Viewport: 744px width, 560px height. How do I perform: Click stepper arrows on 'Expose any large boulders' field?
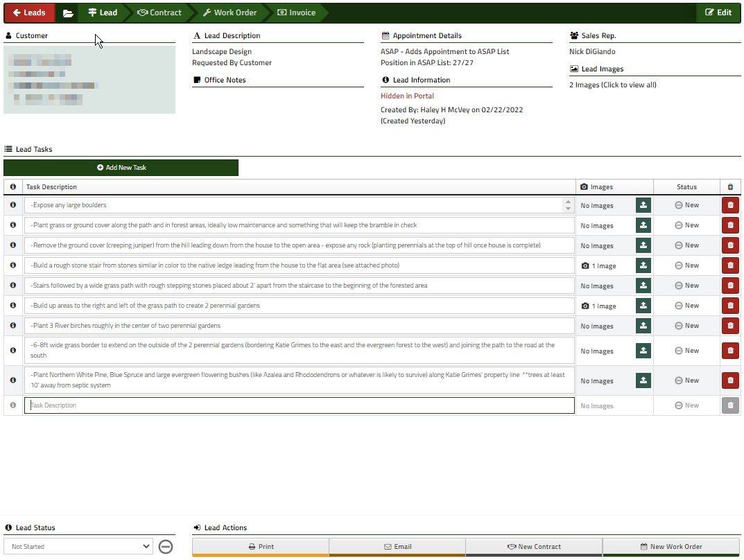568,205
